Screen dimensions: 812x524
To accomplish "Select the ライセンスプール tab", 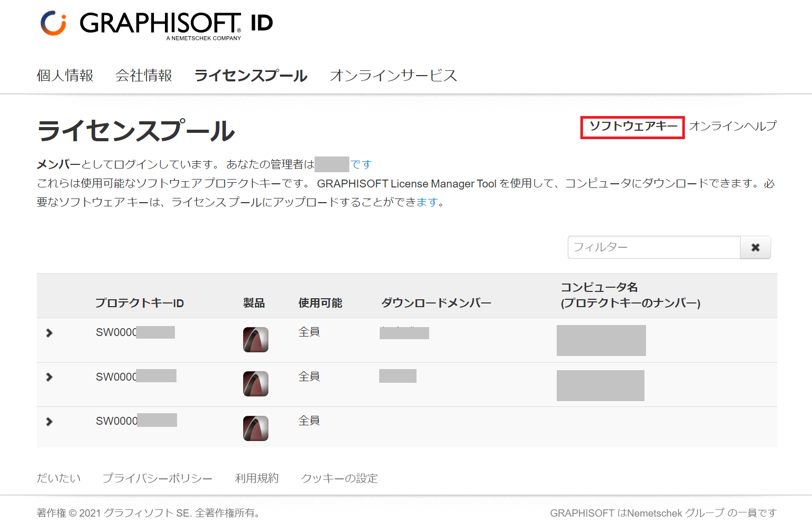I will 251,76.
